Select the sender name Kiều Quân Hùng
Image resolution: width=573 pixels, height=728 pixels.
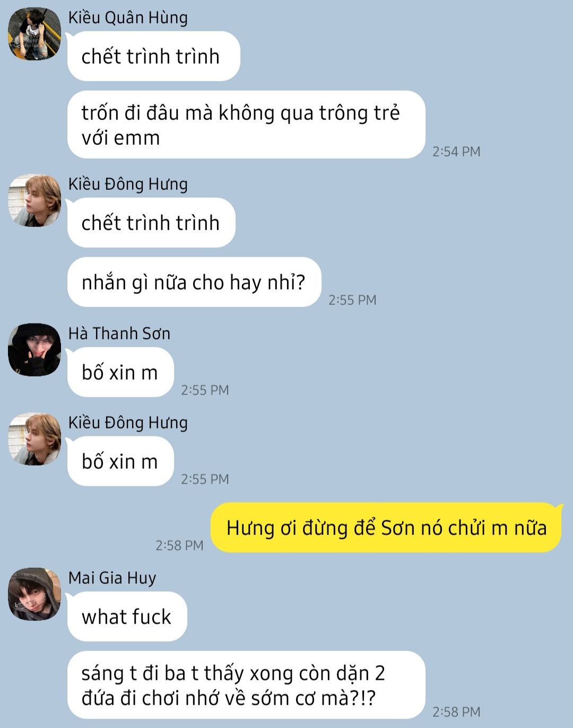(128, 18)
